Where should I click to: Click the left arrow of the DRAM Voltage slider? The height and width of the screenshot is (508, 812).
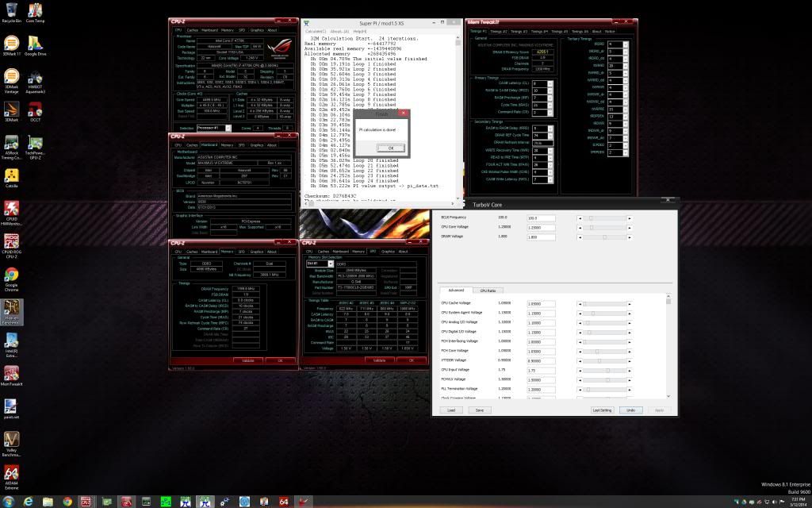click(580, 237)
